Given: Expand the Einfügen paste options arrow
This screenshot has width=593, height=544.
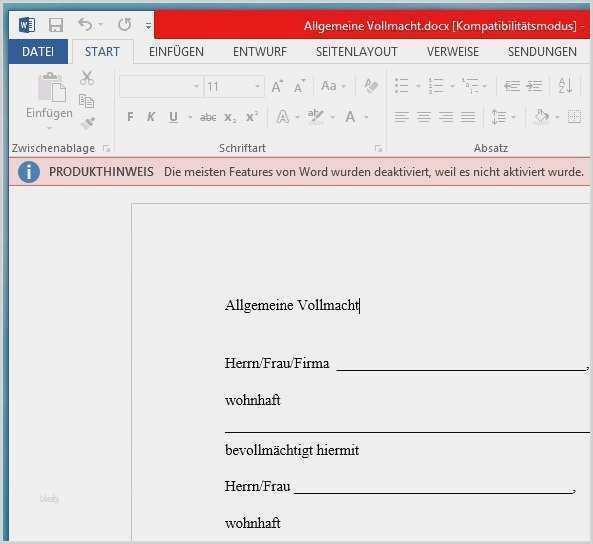Looking at the screenshot, I should pyautogui.click(x=49, y=128).
